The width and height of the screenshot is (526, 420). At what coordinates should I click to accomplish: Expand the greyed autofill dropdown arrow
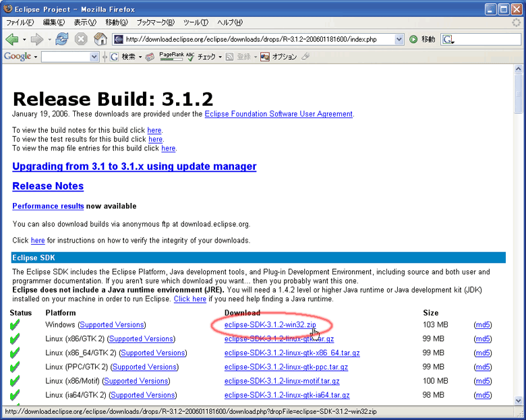click(256, 57)
